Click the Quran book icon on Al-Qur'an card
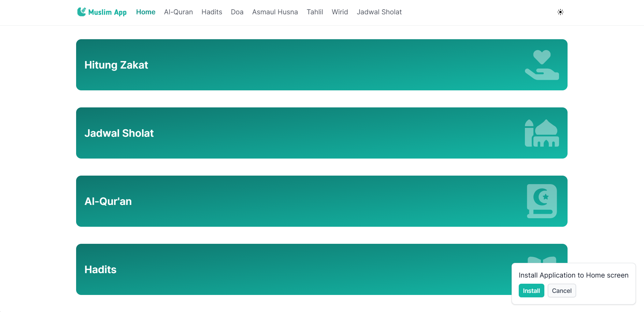 542,201
